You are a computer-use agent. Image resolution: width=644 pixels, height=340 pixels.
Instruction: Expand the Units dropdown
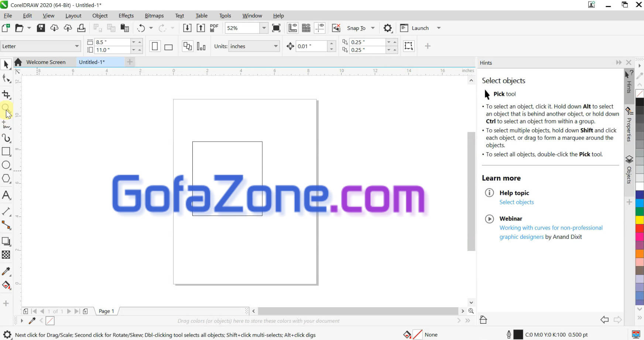pyautogui.click(x=275, y=46)
